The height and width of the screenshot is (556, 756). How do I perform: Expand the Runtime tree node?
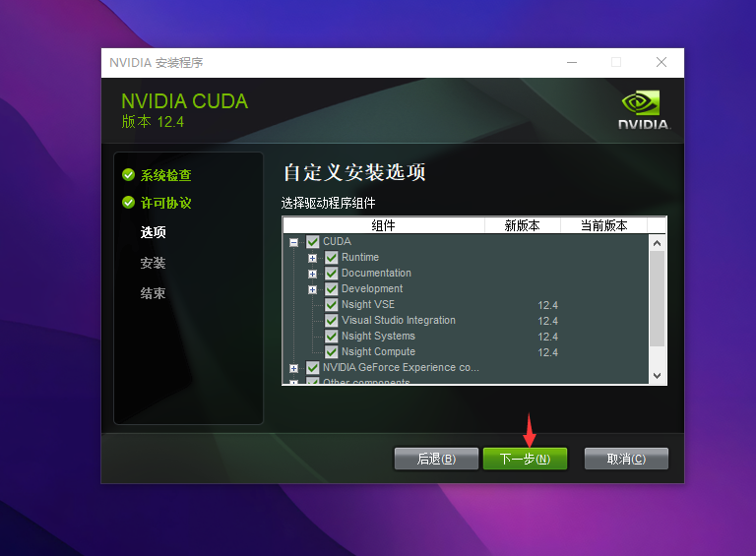(x=312, y=258)
